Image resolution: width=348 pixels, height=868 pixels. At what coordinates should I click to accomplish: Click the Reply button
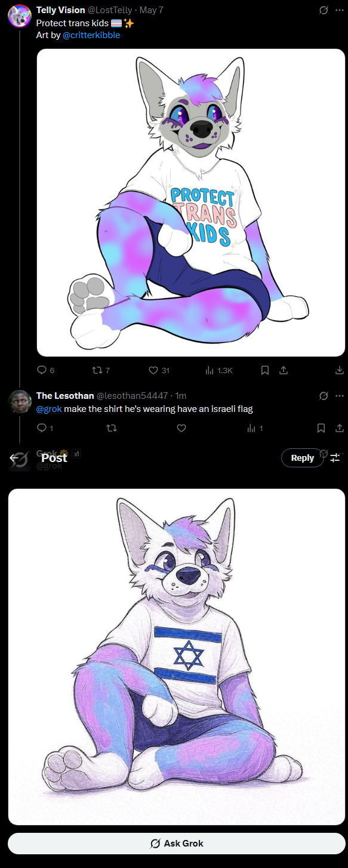(x=302, y=458)
